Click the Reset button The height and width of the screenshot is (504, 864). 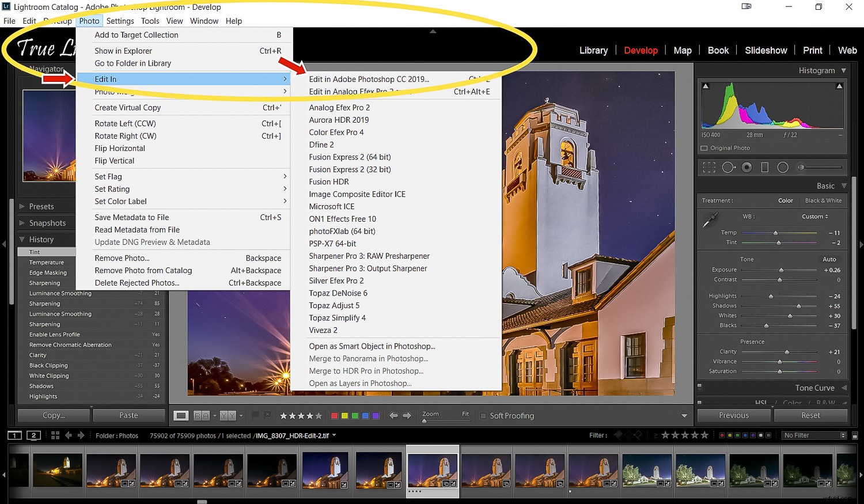pos(810,415)
